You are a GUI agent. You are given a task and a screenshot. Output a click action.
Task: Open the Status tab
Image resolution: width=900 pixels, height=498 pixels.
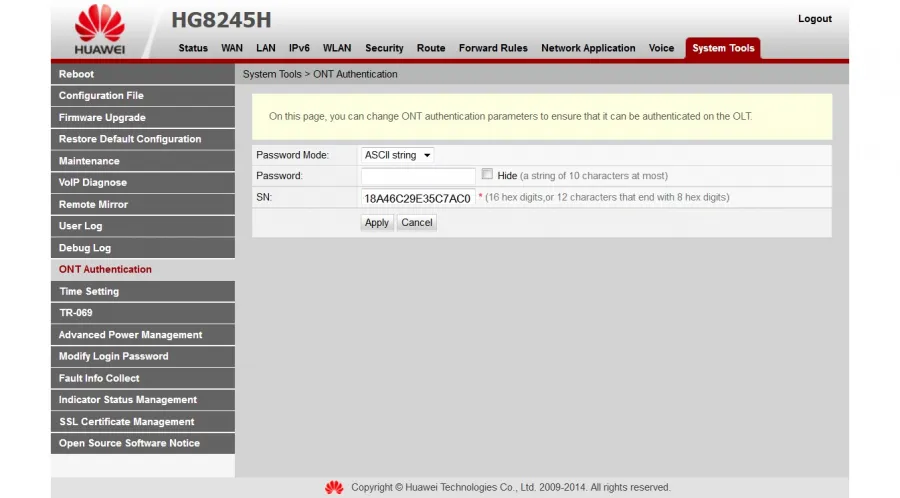pyautogui.click(x=193, y=48)
